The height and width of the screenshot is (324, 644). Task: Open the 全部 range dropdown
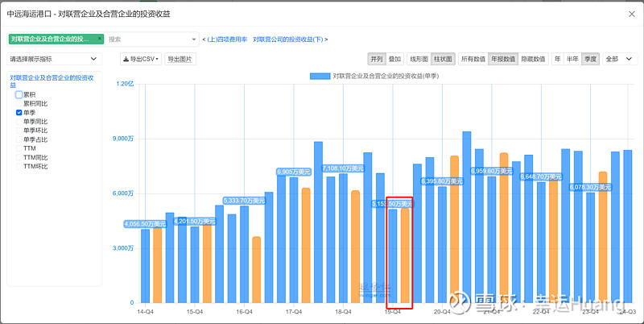pyautogui.click(x=620, y=59)
